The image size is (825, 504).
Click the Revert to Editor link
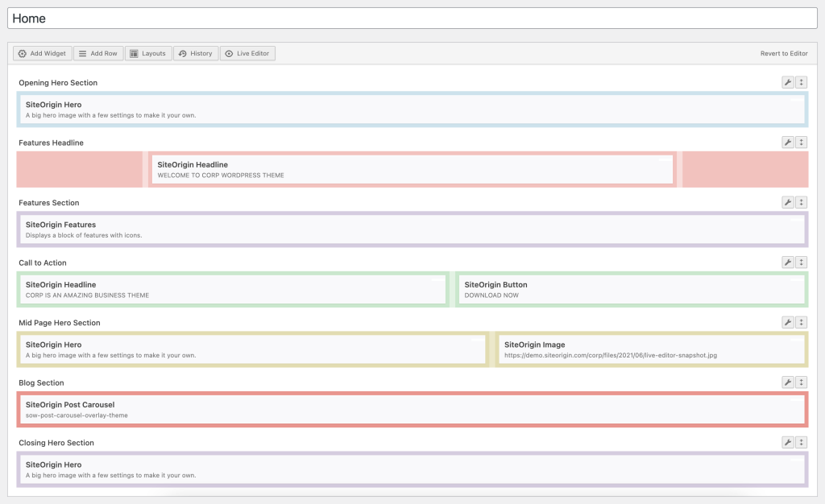pos(782,53)
